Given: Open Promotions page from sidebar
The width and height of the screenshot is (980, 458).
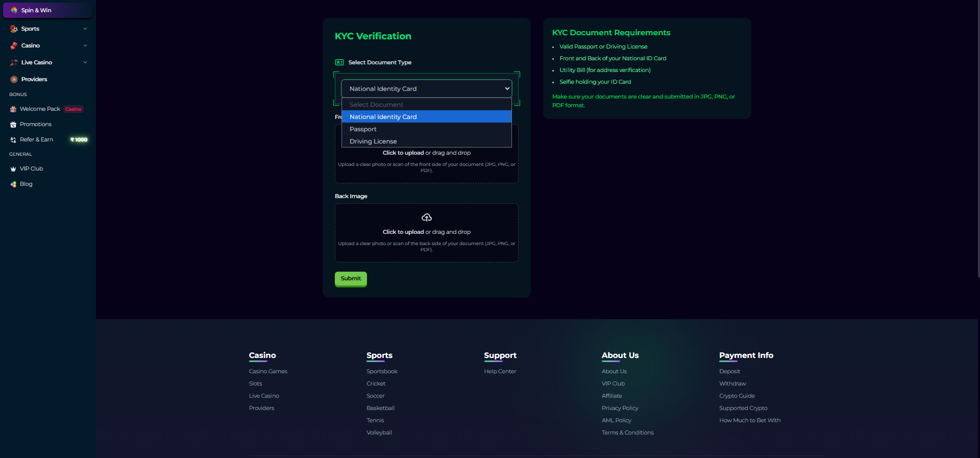Looking at the screenshot, I should 36,125.
